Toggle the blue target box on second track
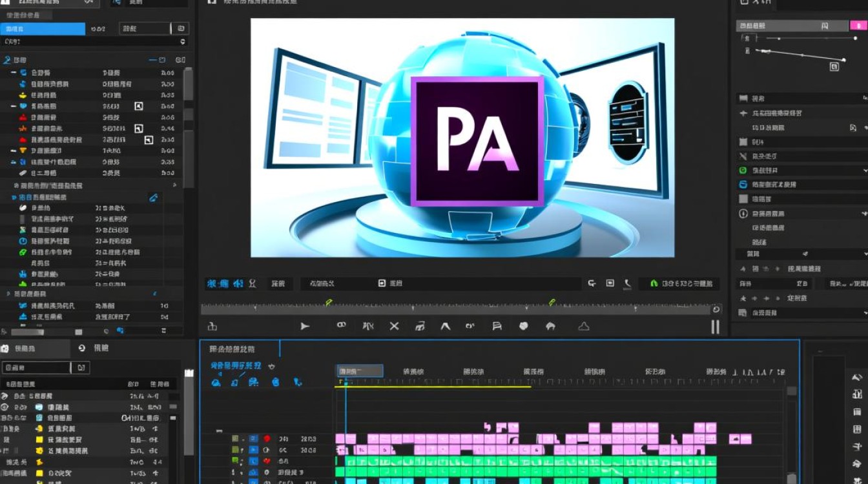The width and height of the screenshot is (868, 484). 253,450
